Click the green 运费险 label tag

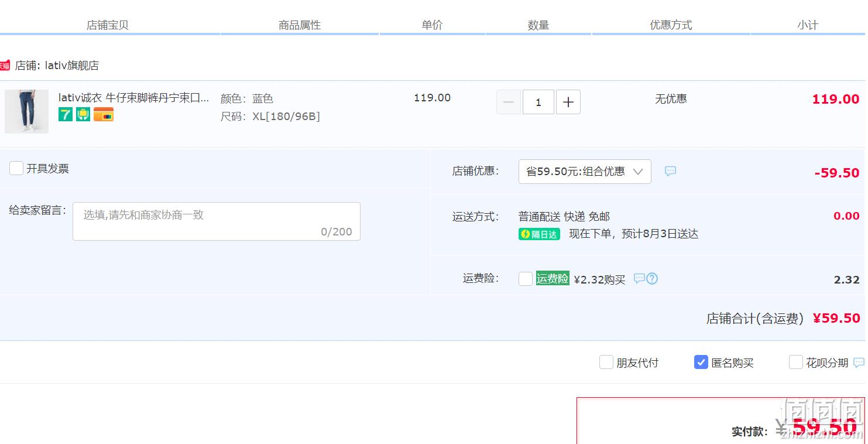[553, 279]
